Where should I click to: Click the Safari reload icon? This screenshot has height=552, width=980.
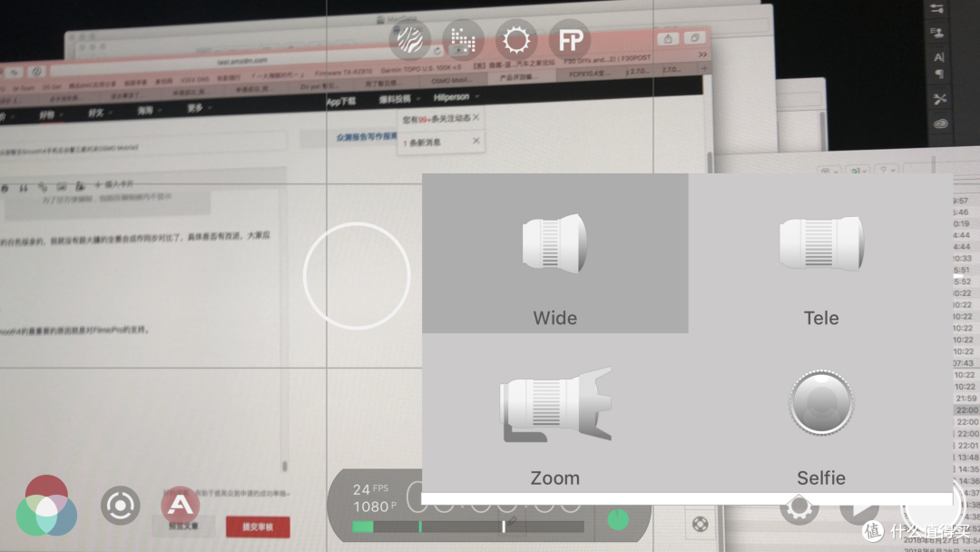(x=437, y=51)
